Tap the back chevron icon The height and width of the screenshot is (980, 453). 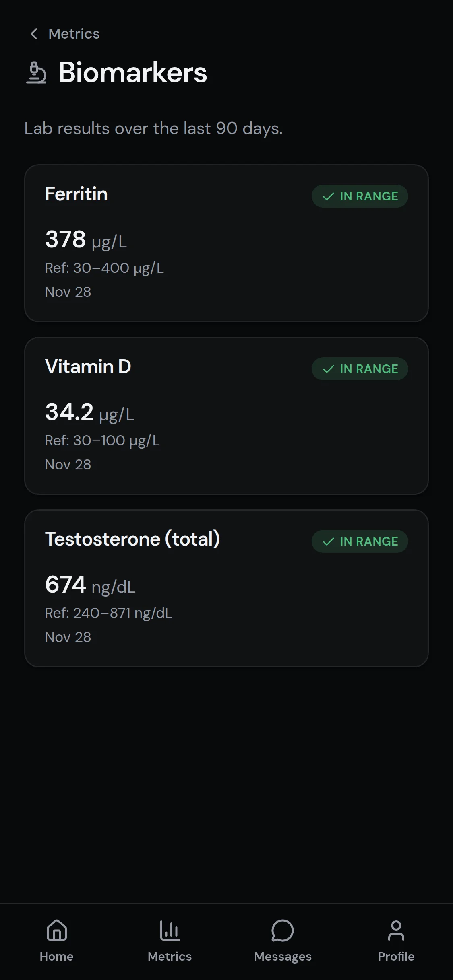[x=34, y=34]
